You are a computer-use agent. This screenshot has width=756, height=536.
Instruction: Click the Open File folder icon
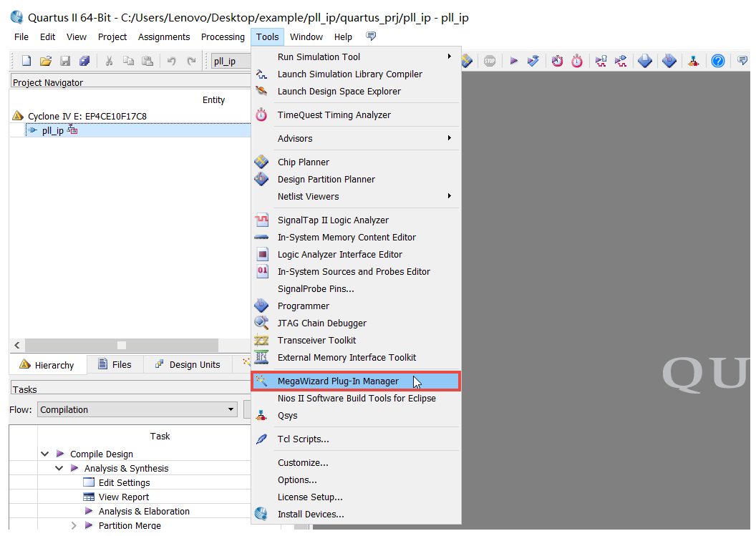tap(46, 61)
